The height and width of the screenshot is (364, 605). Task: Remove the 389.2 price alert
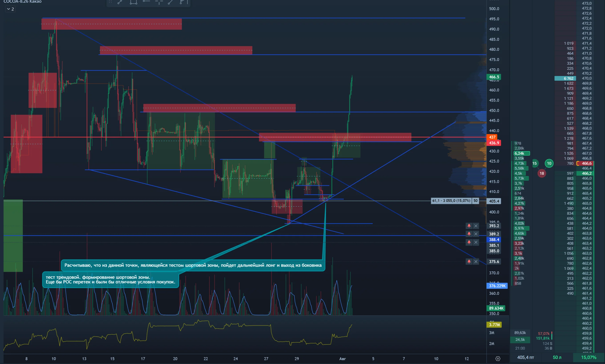click(476, 234)
